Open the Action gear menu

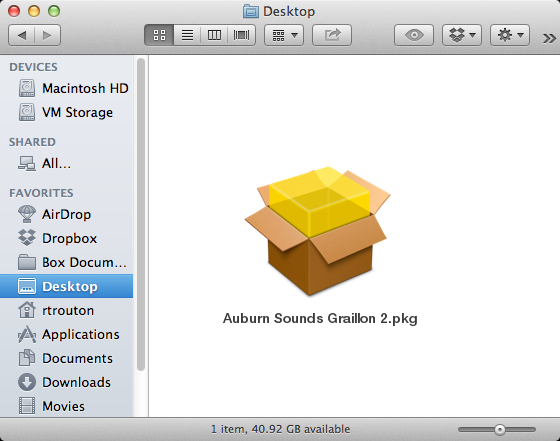(510, 35)
